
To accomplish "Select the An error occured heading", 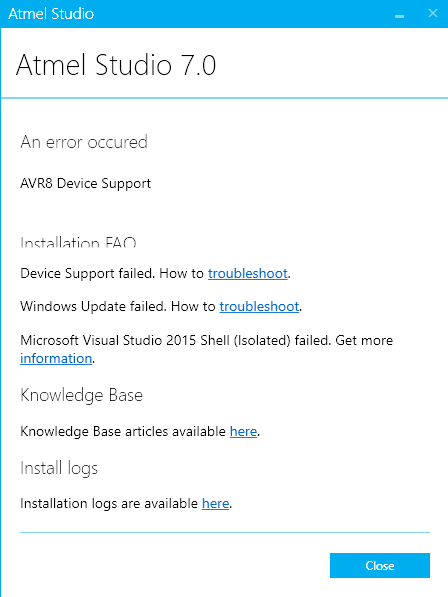I will coord(84,142).
